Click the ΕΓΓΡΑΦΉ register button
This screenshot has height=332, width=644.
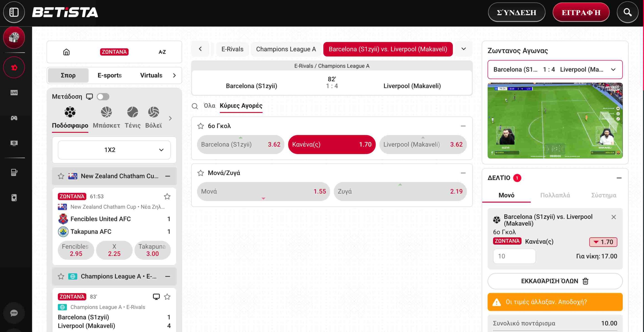[581, 12]
